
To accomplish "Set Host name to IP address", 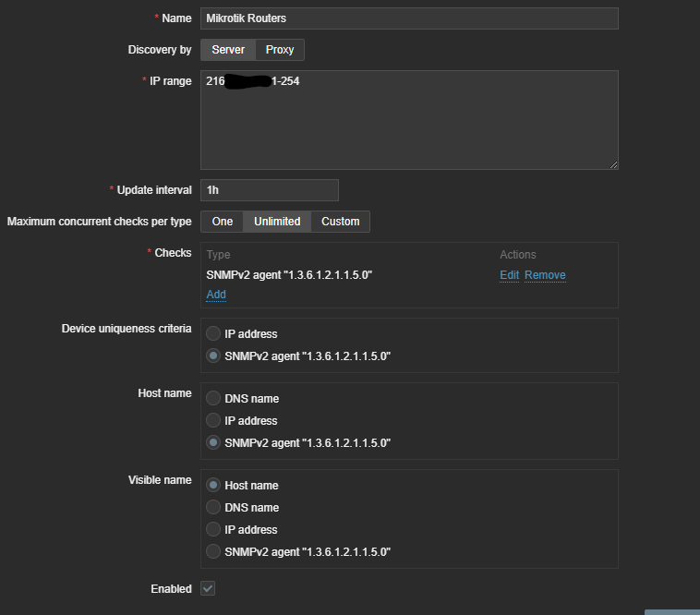I will (213, 421).
